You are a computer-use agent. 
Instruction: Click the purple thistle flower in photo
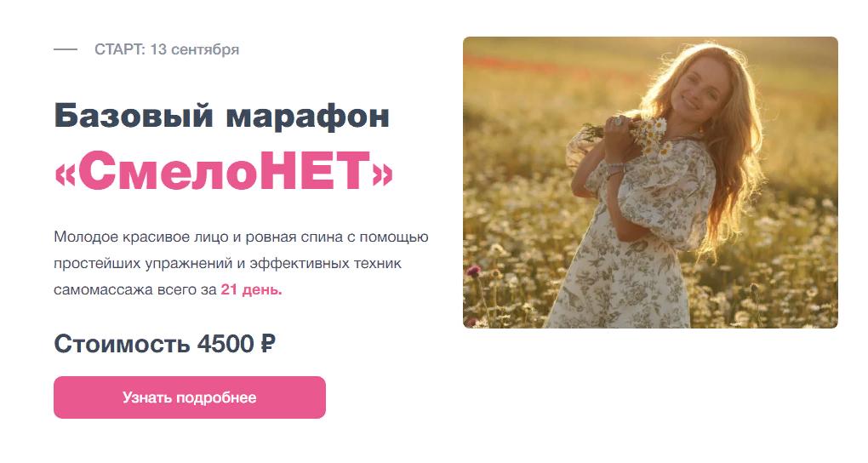click(x=474, y=271)
